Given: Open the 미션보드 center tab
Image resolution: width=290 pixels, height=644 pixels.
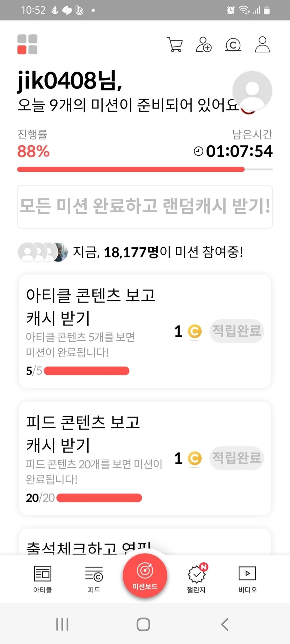Looking at the screenshot, I should point(145,575).
